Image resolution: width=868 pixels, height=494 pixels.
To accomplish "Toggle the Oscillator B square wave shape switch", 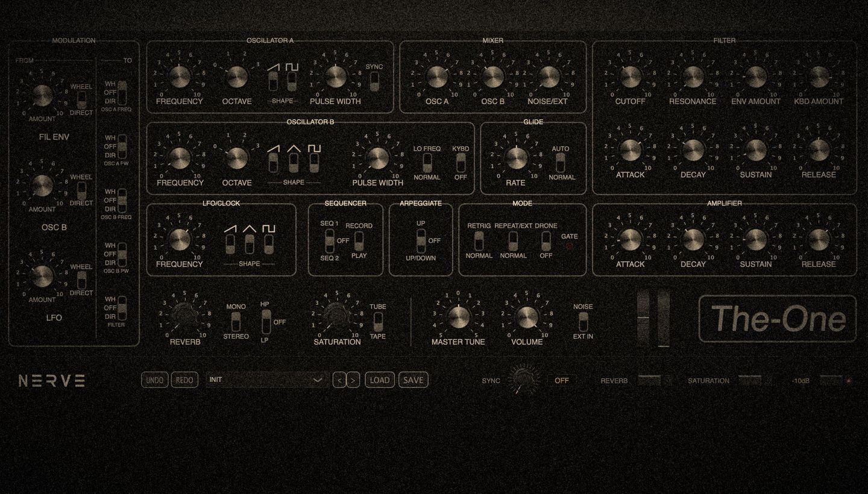I will [x=314, y=163].
